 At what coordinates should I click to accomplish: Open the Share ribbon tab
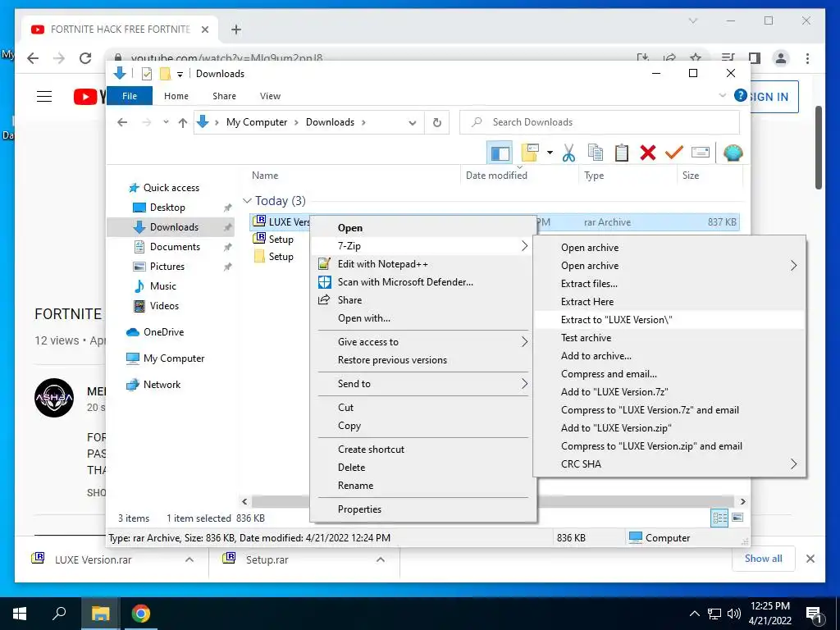[224, 96]
